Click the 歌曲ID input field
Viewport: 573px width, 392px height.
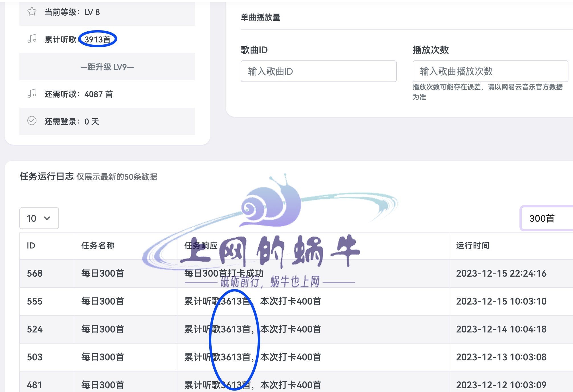point(318,71)
